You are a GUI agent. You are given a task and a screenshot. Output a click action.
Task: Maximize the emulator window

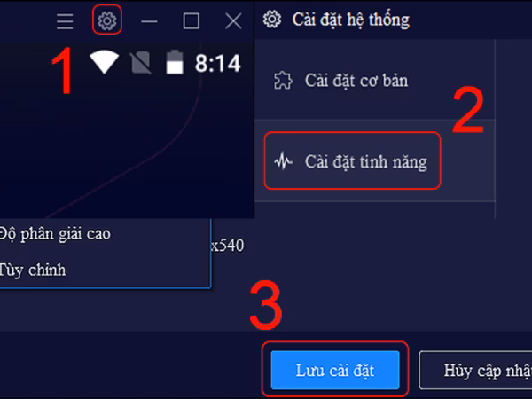coord(192,21)
